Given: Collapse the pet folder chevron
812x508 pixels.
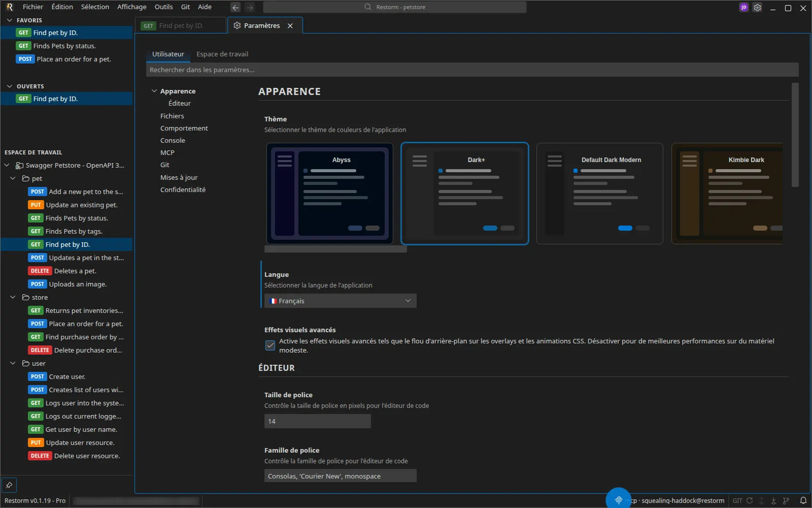Looking at the screenshot, I should pos(13,179).
